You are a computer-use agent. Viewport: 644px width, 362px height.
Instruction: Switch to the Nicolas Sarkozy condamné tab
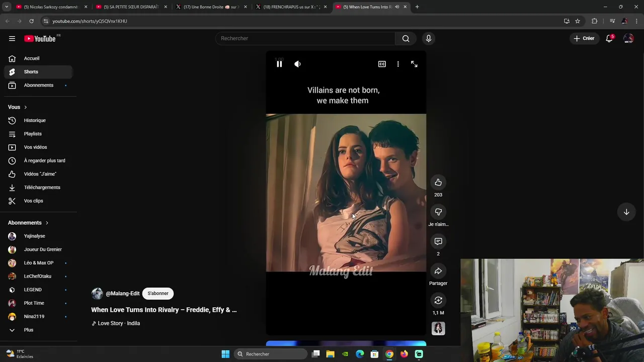(x=52, y=7)
